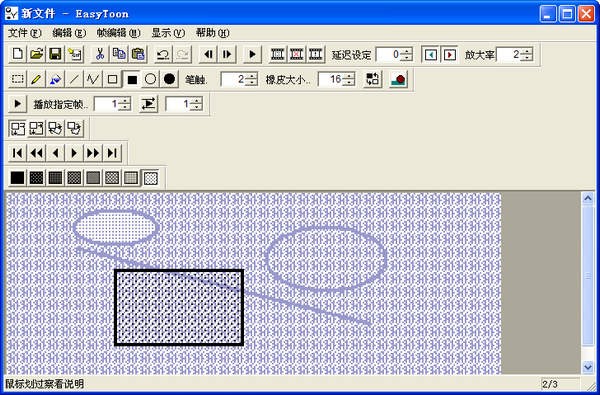Viewport: 600px width, 395px height.
Task: Increase the 放大率 zoom ratio spinner
Action: coord(527,51)
